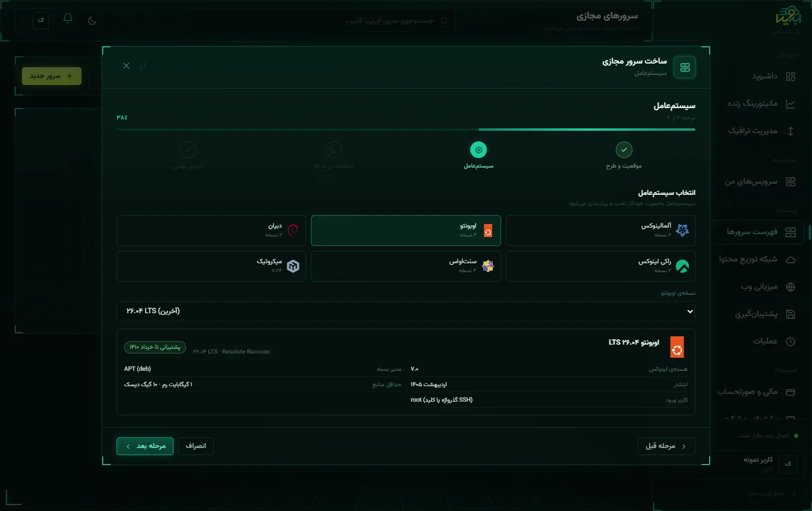Click the 'APT (deb)' package manager value
Image resolution: width=812 pixels, height=511 pixels.
coord(137,369)
